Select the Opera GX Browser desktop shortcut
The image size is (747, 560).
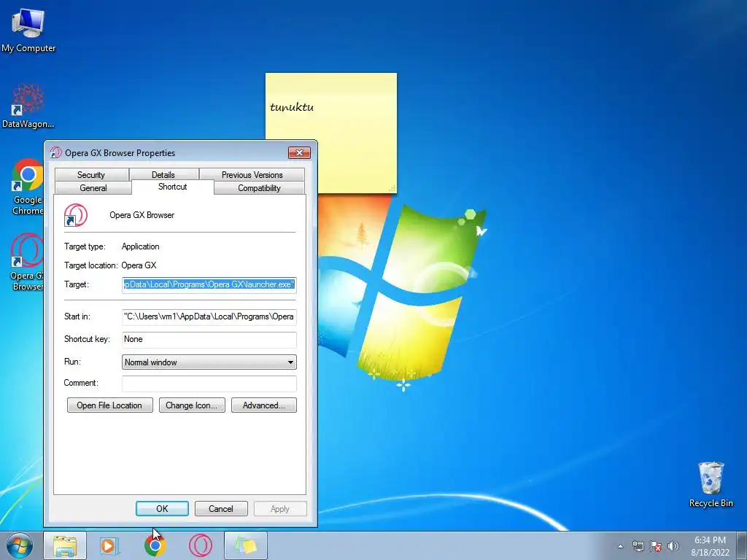27,262
